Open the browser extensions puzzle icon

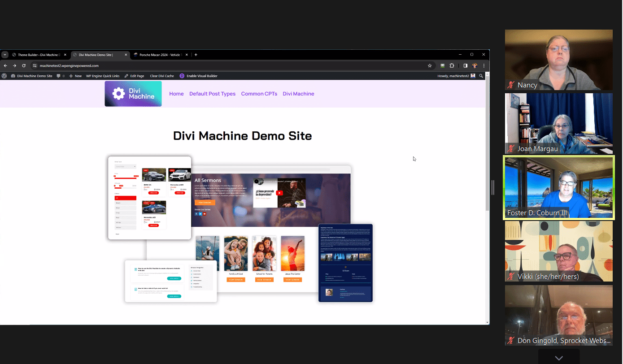point(452,65)
